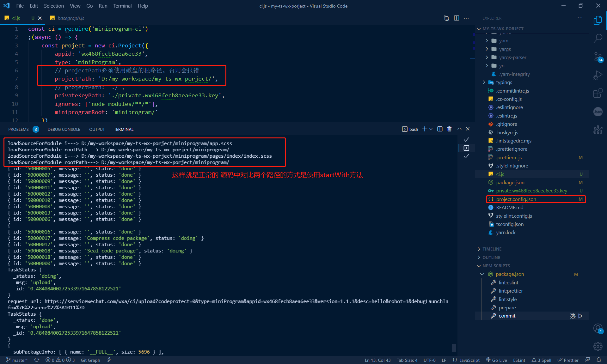Screen dimensions: 607x364
Task: Kill terminal with trash can icon
Action: pos(449,129)
